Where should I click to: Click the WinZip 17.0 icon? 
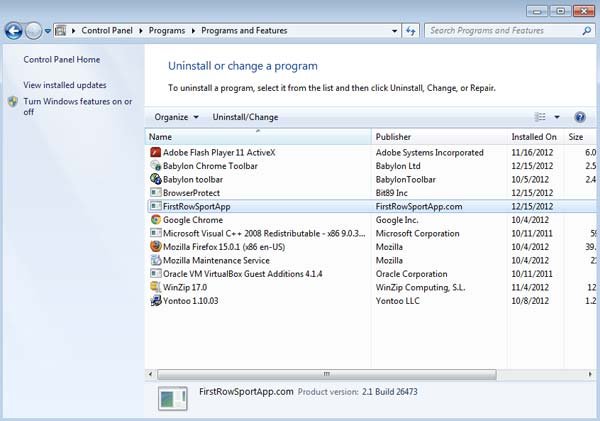[155, 287]
